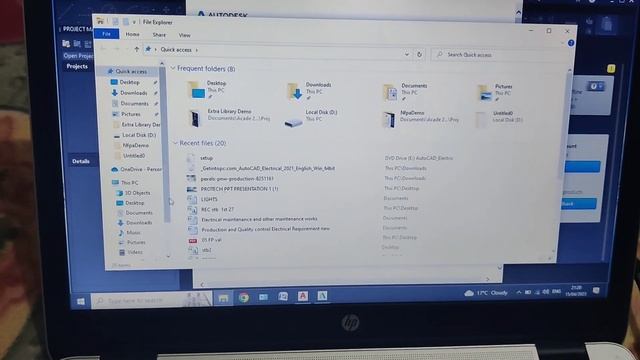The width and height of the screenshot is (640, 360).
Task: Show hidden system tray icons
Action: [518, 292]
